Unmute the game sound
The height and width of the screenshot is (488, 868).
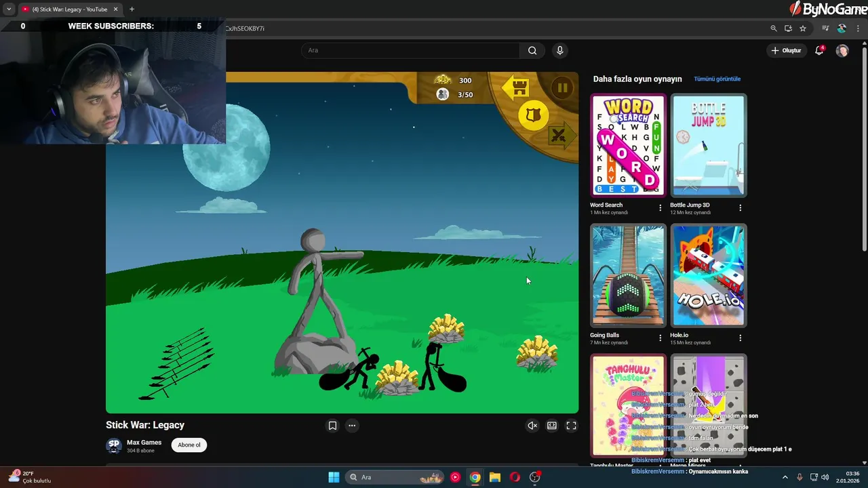pos(532,426)
